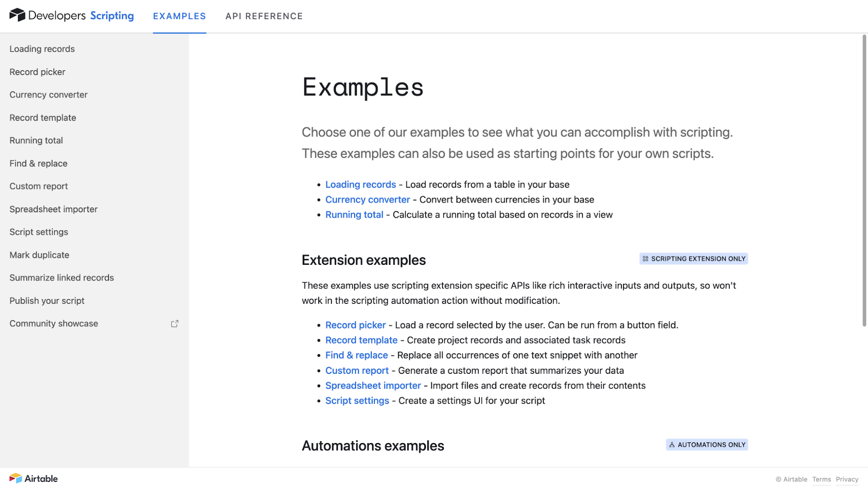Click the vertical page scrollbar

[864, 181]
